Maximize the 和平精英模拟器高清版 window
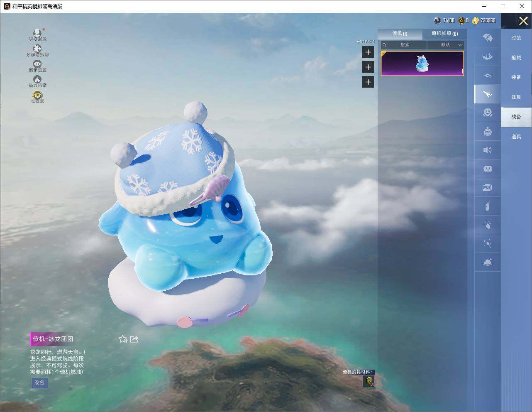532x412 pixels. 503,6
